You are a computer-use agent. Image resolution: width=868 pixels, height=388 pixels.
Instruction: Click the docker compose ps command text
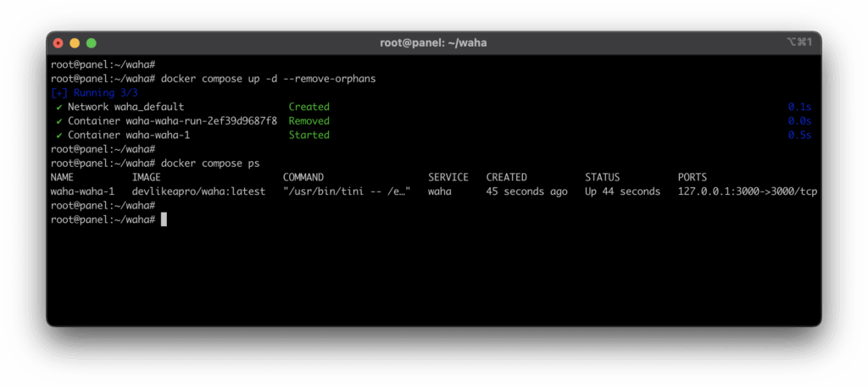(210, 164)
